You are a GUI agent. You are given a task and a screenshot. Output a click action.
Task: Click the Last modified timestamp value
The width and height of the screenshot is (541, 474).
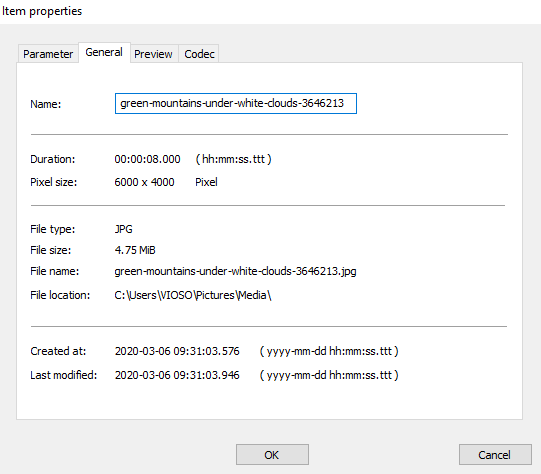click(x=177, y=375)
